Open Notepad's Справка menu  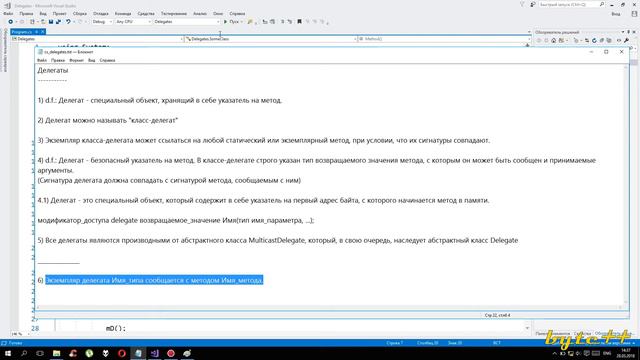click(x=107, y=60)
